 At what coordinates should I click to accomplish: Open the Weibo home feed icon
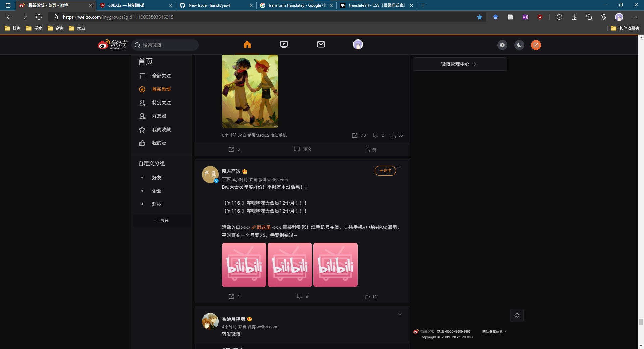(x=247, y=44)
